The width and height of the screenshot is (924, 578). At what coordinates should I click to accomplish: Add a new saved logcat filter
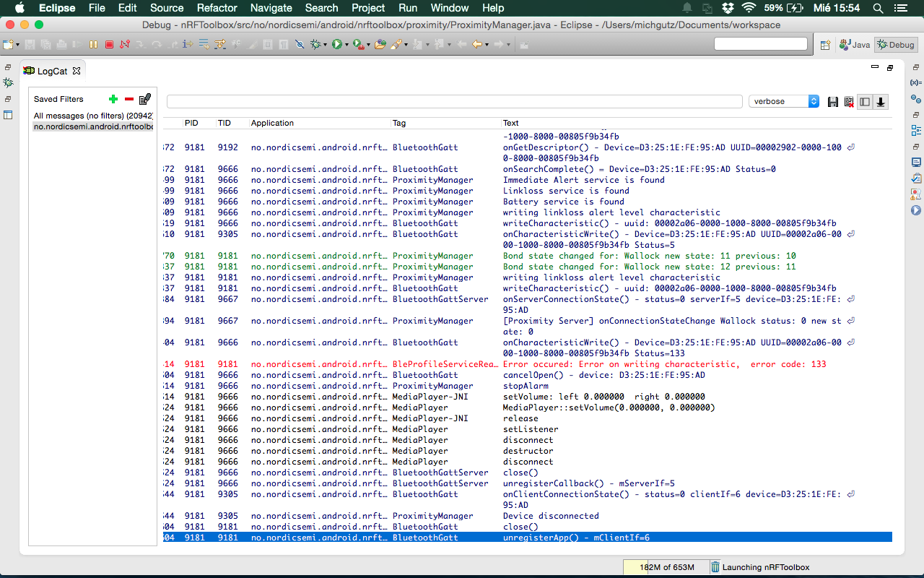(x=113, y=99)
